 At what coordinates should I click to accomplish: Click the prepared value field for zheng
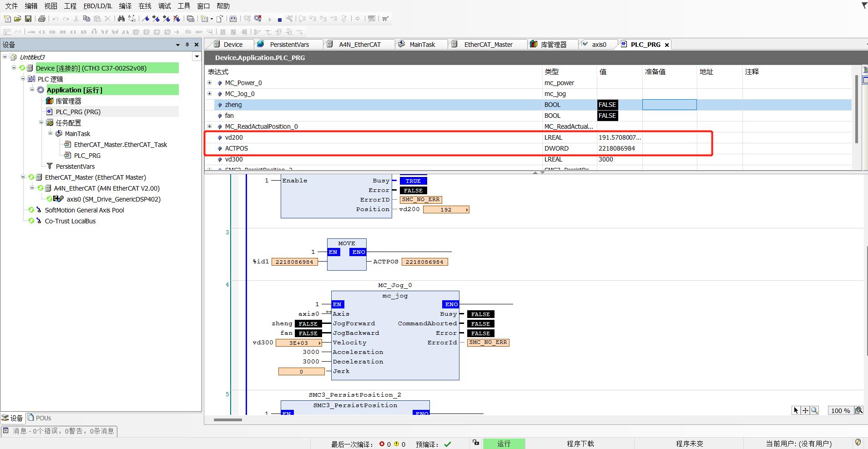(669, 105)
